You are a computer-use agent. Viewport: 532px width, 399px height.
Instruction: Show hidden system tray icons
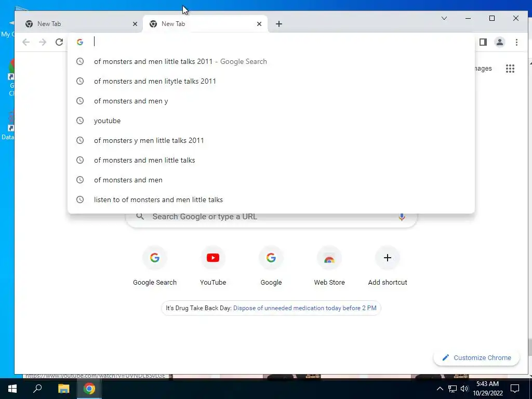(440, 389)
